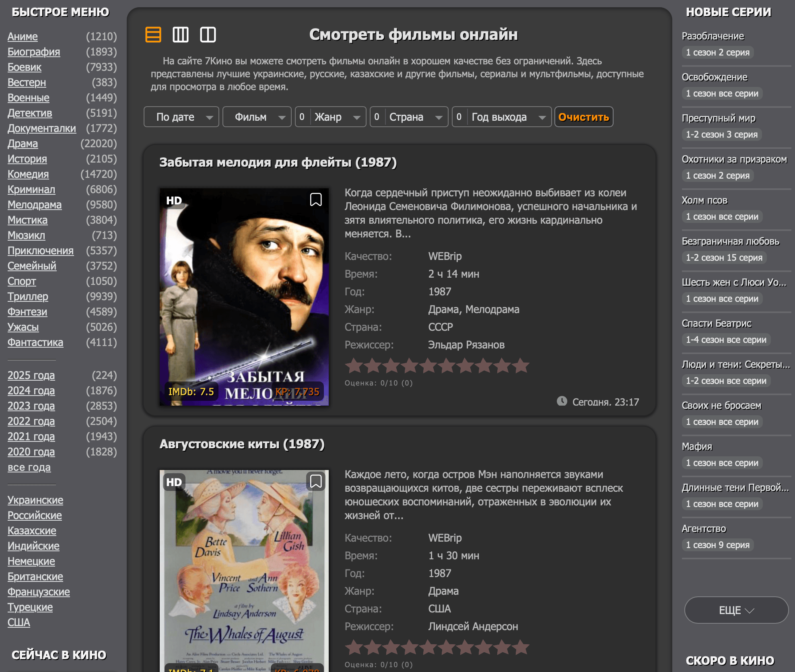Image resolution: width=795 pixels, height=672 pixels.
Task: Open Забытая мелодия для флейты poster
Action: 244,297
